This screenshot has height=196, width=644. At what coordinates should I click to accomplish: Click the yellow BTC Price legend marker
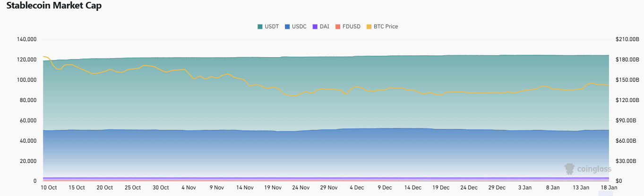pyautogui.click(x=369, y=26)
